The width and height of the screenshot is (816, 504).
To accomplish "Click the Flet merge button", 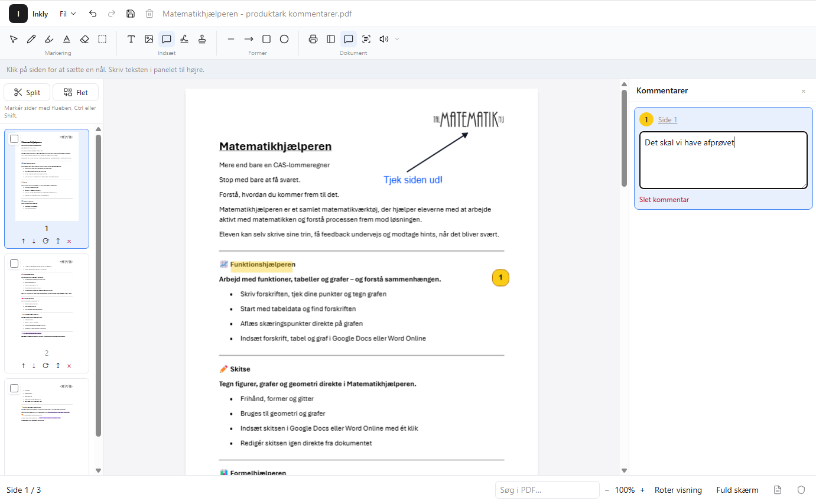I will 76,92.
